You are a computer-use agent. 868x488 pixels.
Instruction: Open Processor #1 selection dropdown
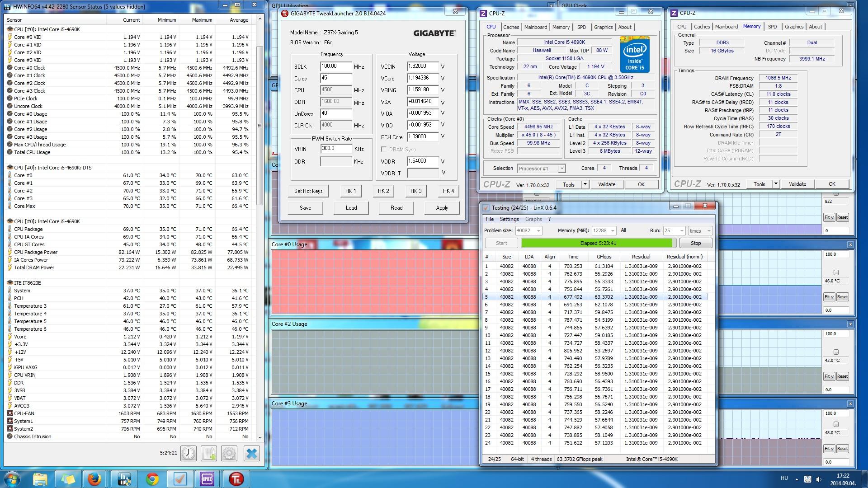pos(561,169)
